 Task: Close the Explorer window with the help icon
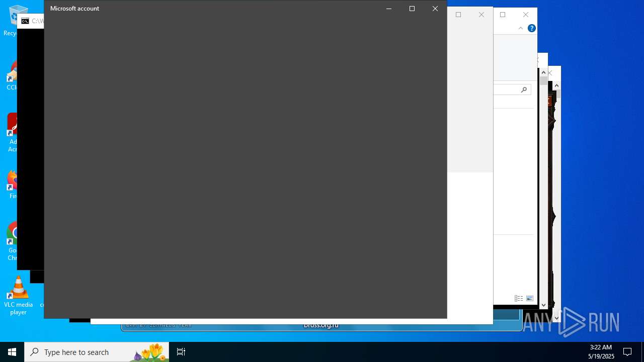click(526, 15)
